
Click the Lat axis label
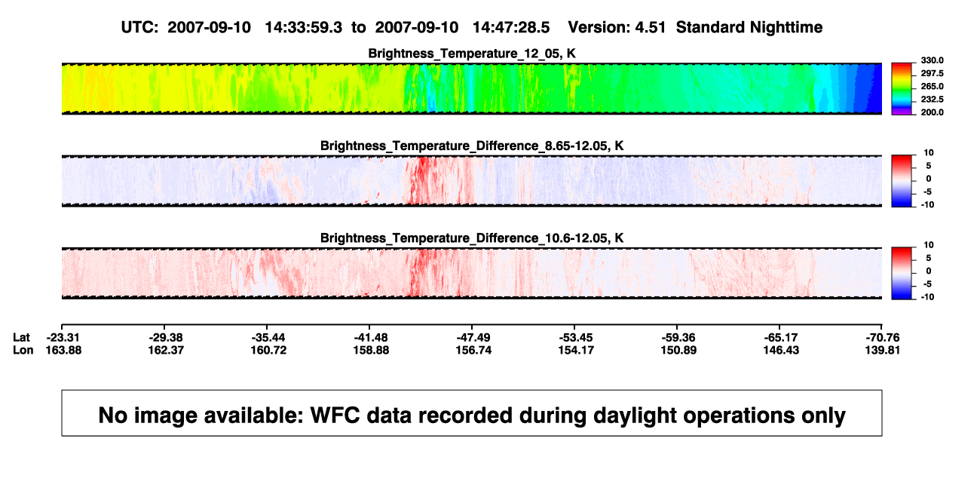click(x=22, y=337)
